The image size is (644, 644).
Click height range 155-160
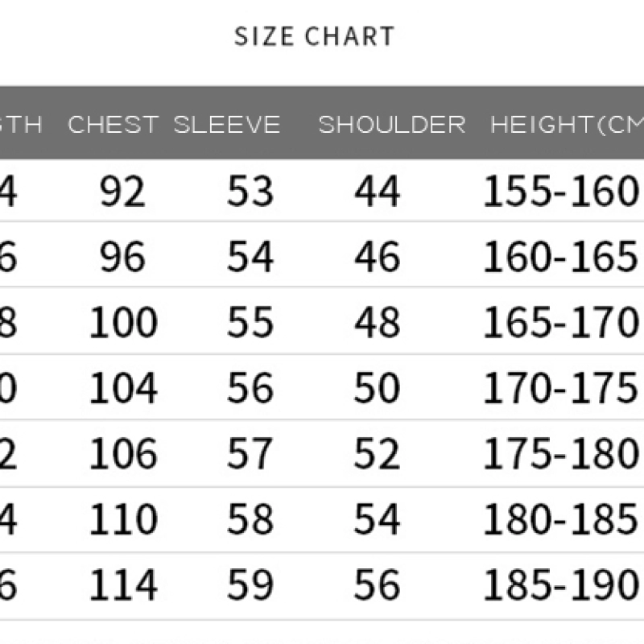pos(561,191)
